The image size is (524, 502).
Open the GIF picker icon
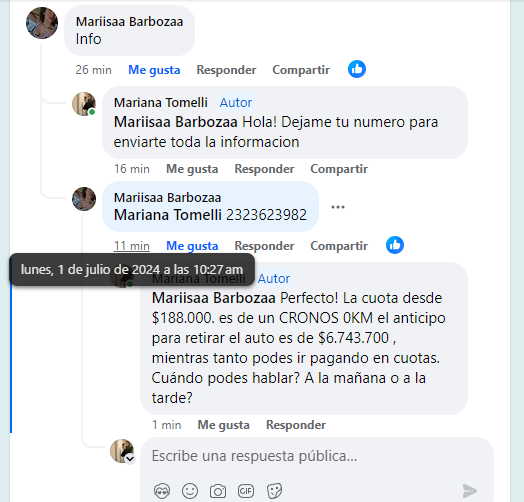coord(246,491)
